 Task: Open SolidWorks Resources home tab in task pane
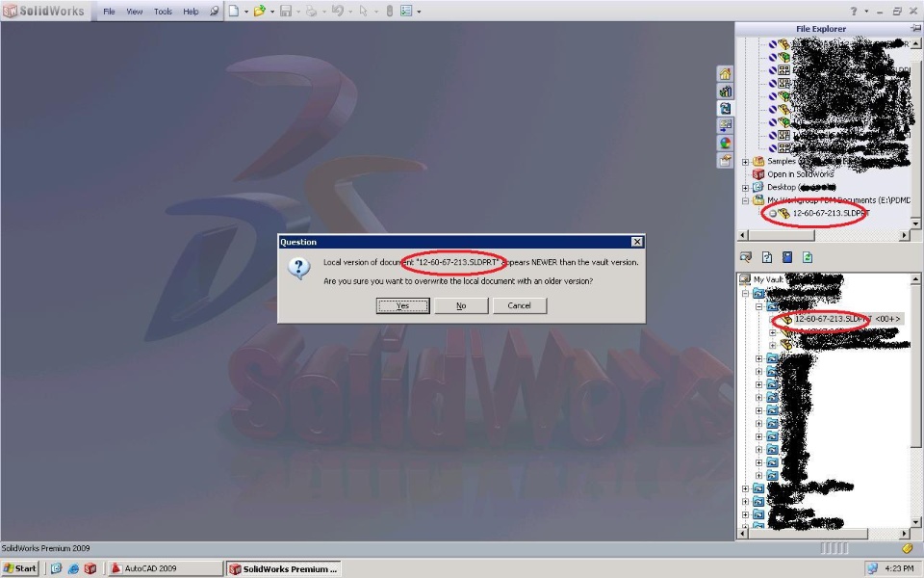(x=725, y=74)
